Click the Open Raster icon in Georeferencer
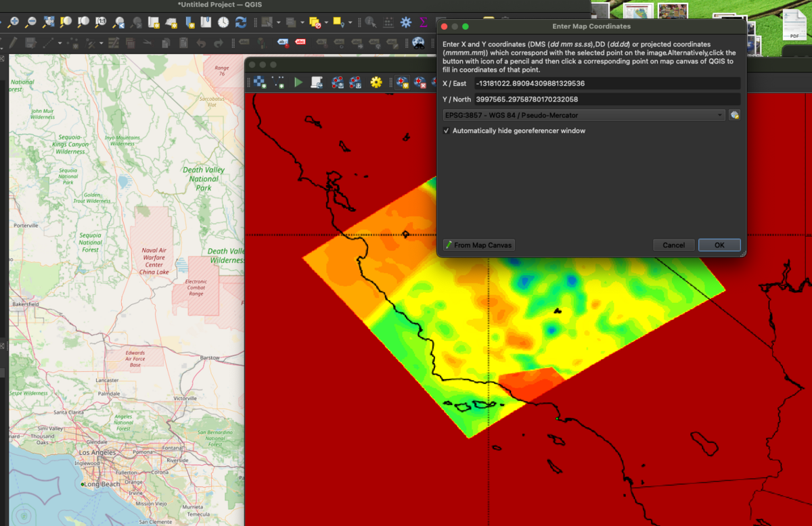 (x=261, y=82)
